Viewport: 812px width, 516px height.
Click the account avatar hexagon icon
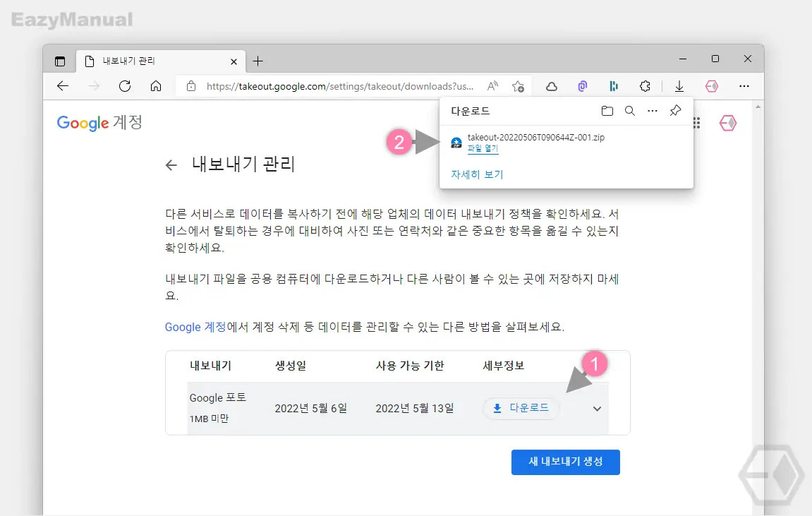click(727, 123)
